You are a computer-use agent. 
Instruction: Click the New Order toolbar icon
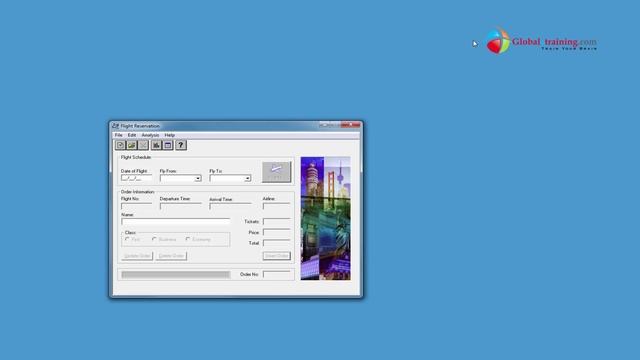120,145
